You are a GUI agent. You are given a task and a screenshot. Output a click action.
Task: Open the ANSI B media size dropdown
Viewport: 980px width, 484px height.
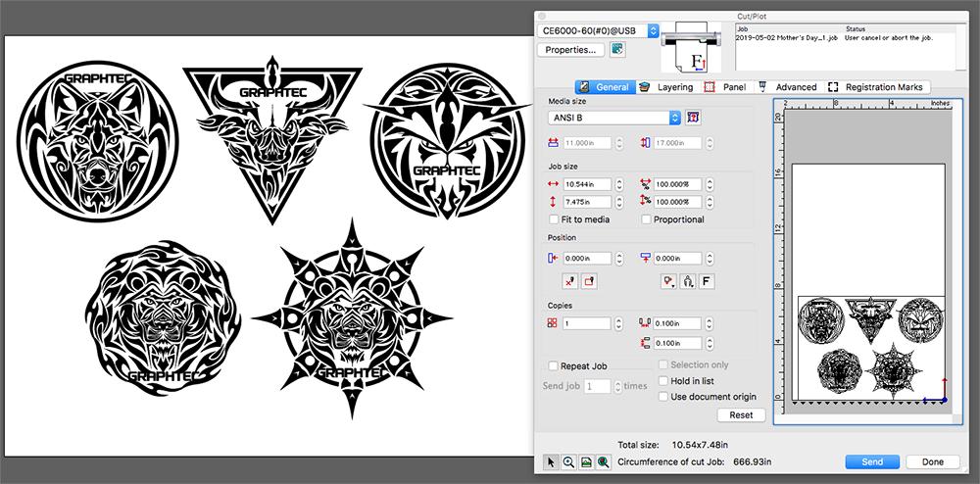click(615, 118)
